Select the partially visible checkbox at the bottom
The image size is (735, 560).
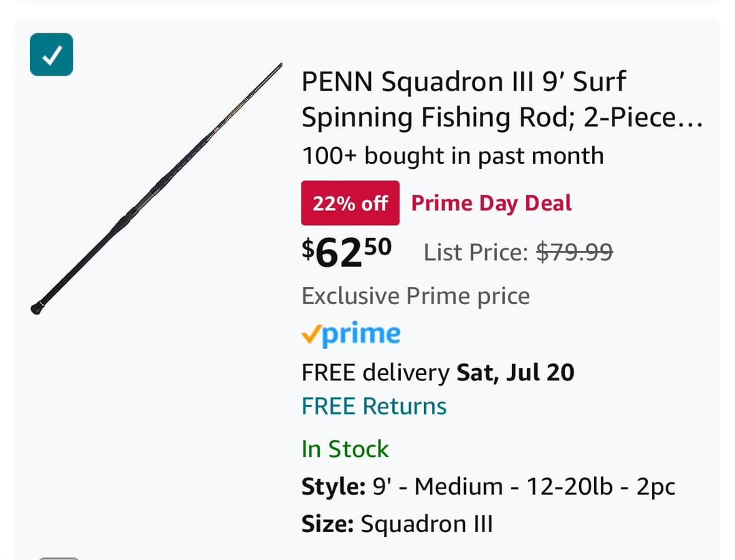point(59,557)
